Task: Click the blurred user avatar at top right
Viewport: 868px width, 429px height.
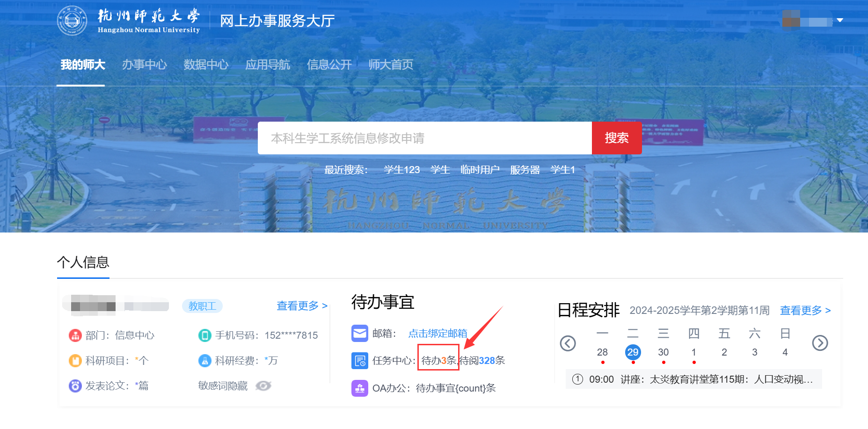Action: (x=791, y=20)
